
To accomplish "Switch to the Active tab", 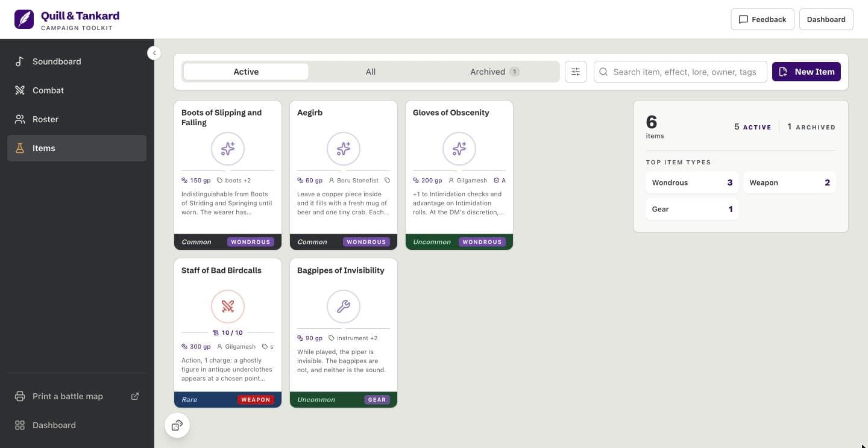I will point(246,72).
